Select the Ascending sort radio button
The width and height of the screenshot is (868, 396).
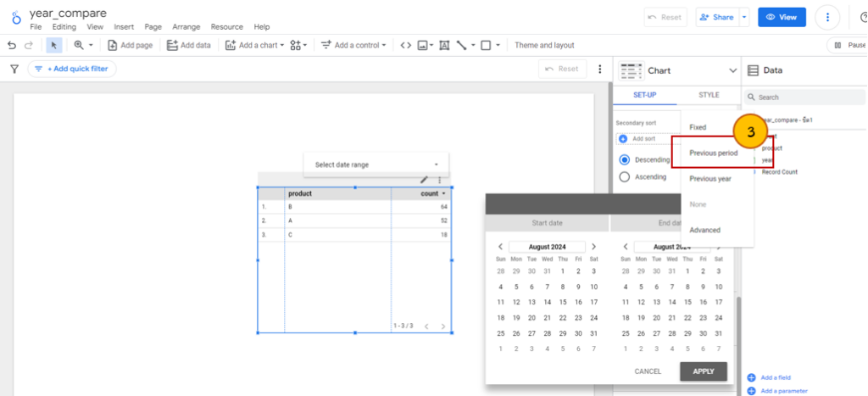pos(625,177)
